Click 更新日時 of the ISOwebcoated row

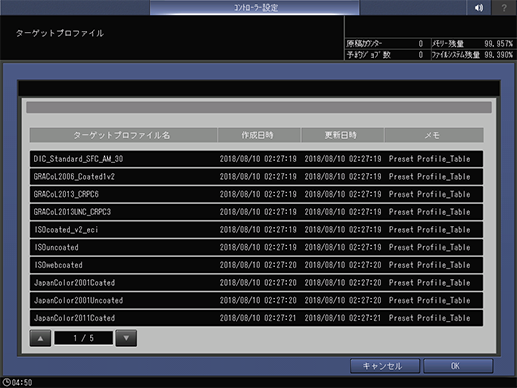pos(343,265)
